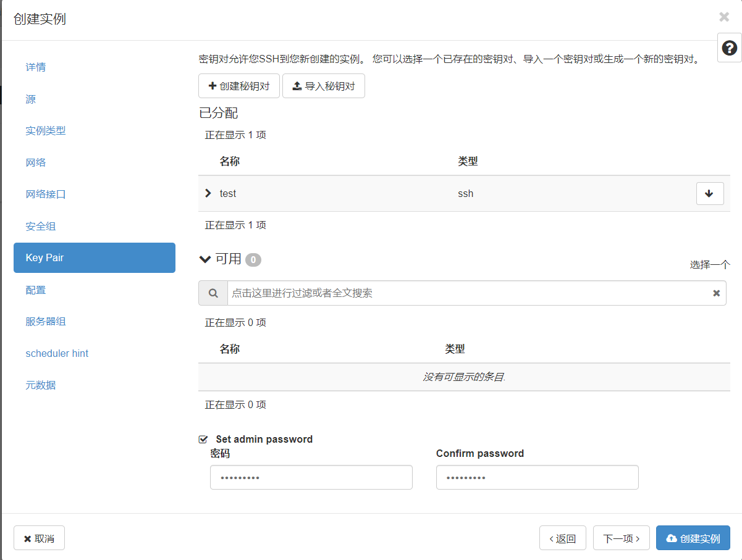The width and height of the screenshot is (742, 560).
Task: Click the 创建实例 launch button
Action: tap(693, 538)
